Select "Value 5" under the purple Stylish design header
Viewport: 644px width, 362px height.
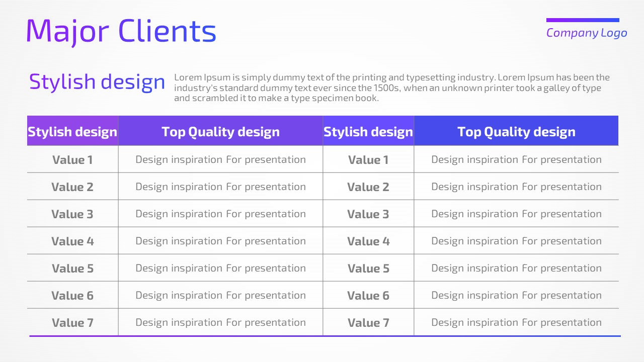point(72,268)
